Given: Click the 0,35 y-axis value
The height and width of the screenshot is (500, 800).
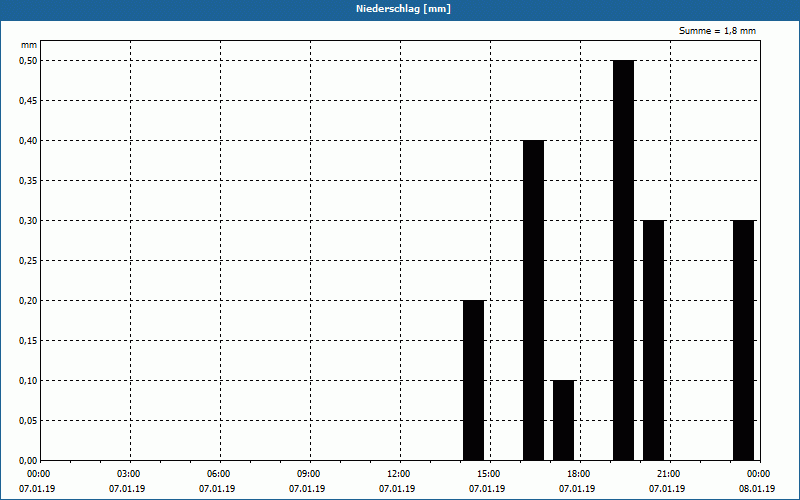Looking at the screenshot, I should click(x=28, y=181).
